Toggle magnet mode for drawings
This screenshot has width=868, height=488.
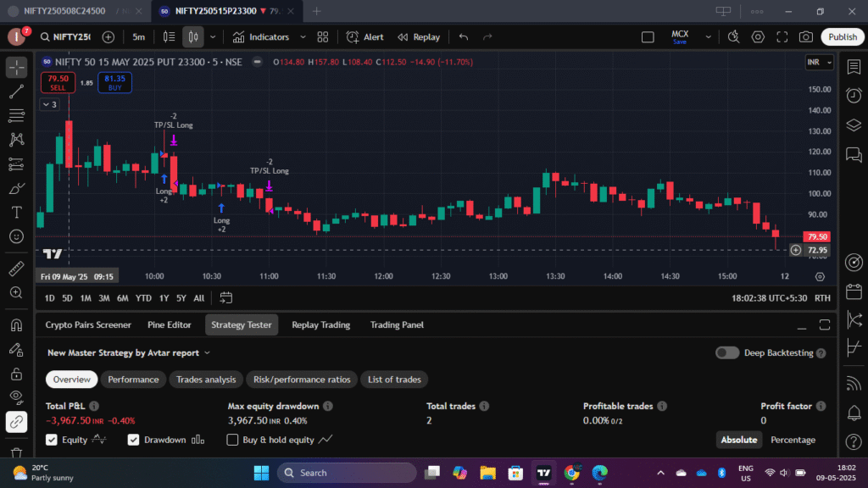click(17, 324)
